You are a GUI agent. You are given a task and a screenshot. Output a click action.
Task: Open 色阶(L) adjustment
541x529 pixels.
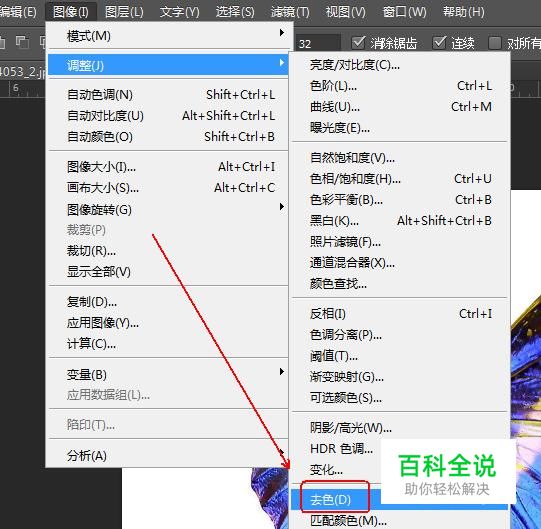400,86
